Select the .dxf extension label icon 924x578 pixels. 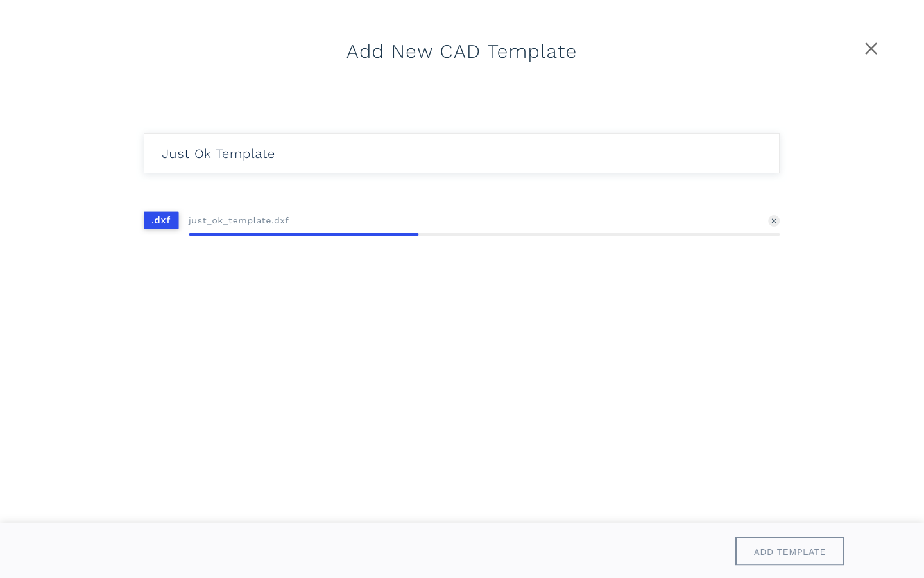point(161,220)
